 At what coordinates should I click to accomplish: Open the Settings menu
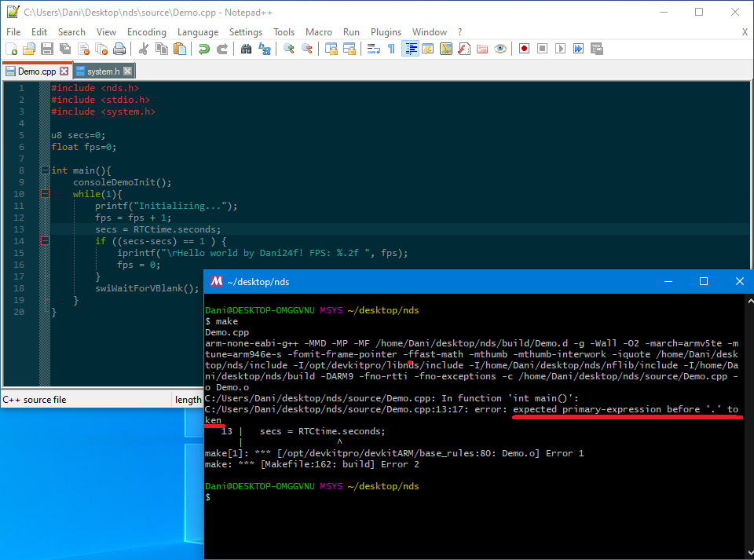coord(246,31)
